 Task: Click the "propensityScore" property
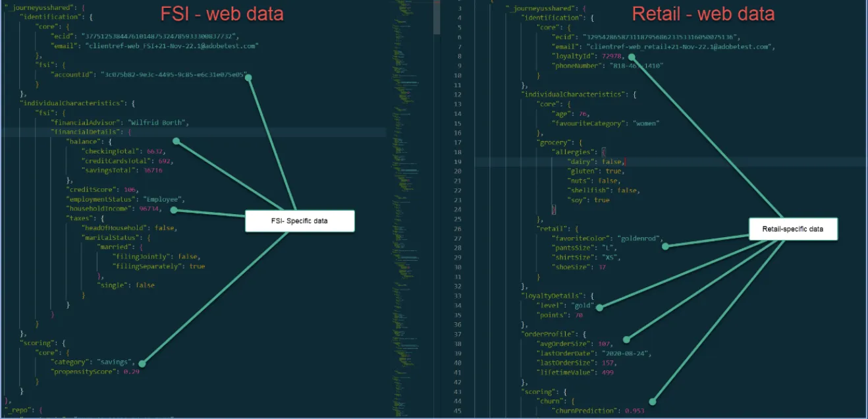95,372
